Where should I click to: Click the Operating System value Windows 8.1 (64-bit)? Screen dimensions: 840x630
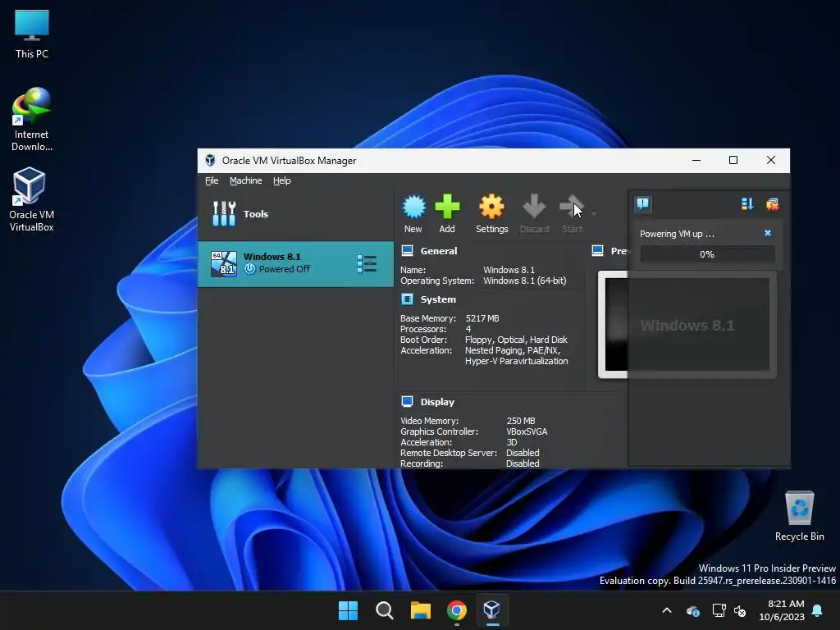tap(525, 281)
